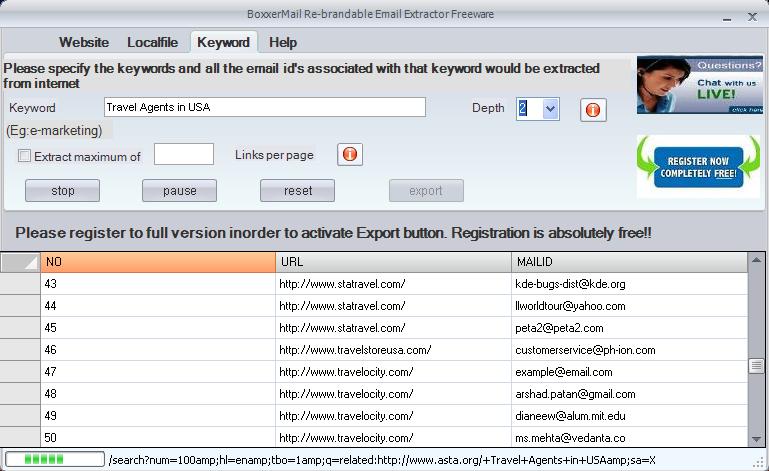
Task: Switch to the Website tab
Action: tap(84, 42)
